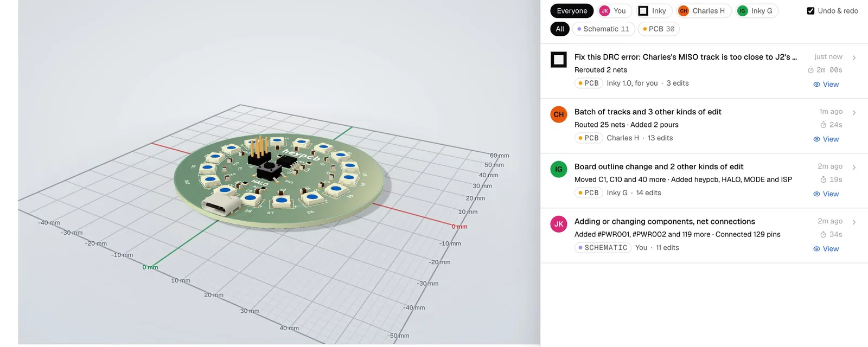
Task: Click the PCB tag on Inky G entry
Action: (589, 192)
